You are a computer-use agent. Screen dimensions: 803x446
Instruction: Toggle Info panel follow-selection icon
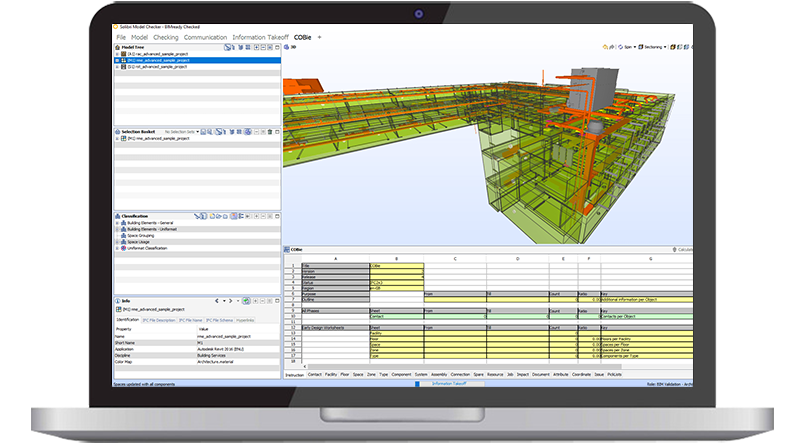tap(246, 301)
